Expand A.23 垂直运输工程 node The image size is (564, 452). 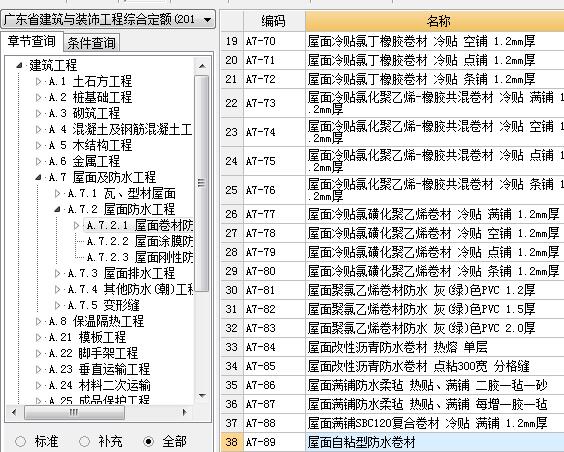(x=38, y=369)
